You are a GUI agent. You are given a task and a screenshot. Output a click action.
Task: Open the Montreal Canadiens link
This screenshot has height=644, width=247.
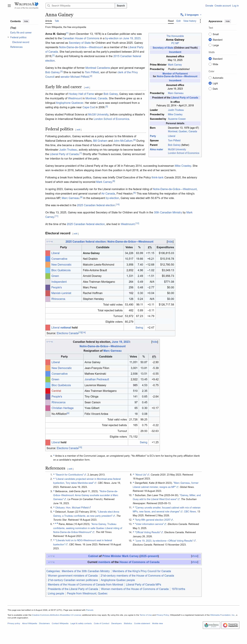pos(97,68)
